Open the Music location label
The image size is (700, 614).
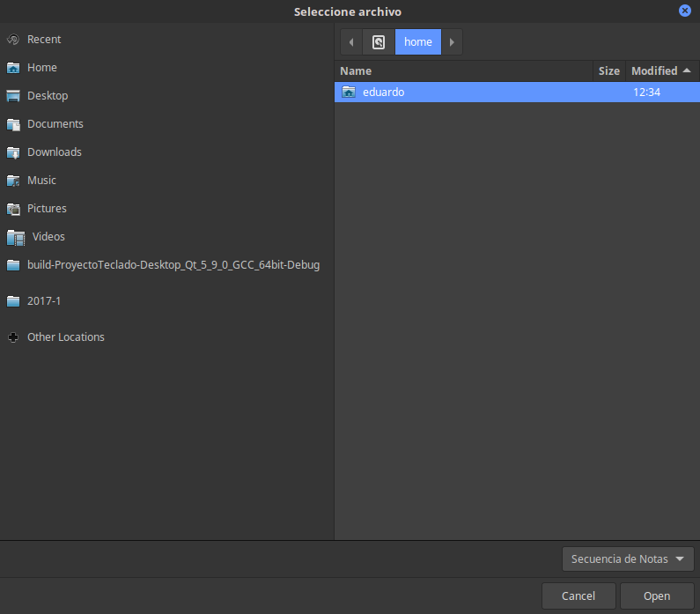41,180
